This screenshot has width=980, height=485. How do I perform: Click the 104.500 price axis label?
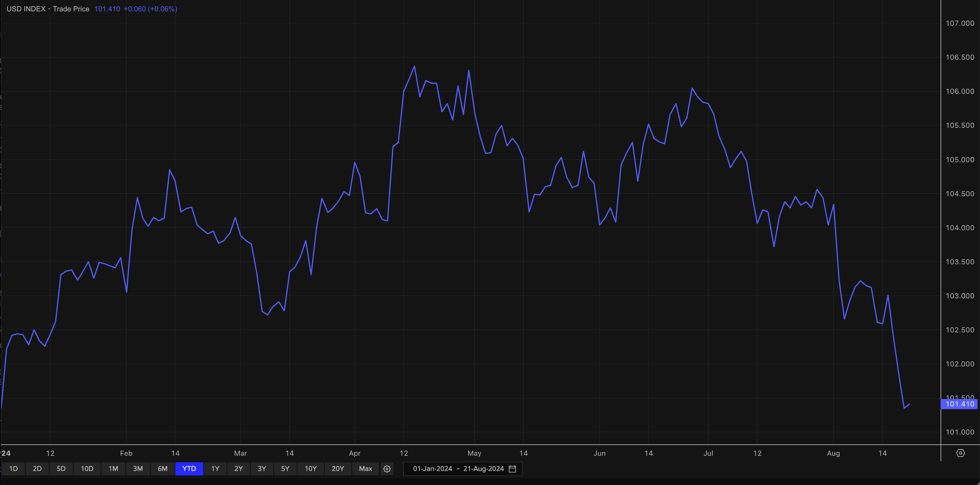tap(960, 194)
